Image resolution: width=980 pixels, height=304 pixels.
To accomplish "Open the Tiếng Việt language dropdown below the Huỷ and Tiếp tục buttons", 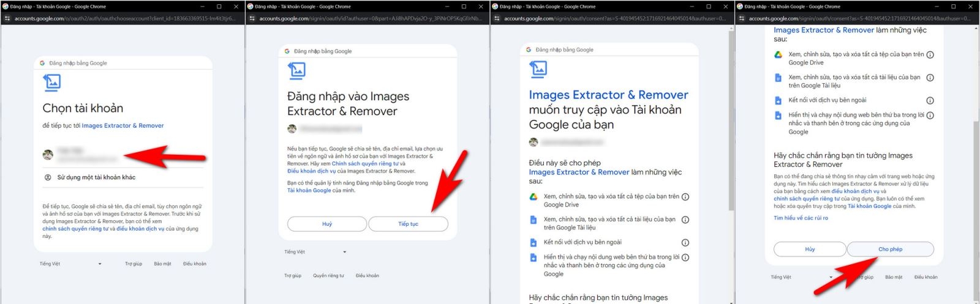I will (315, 252).
